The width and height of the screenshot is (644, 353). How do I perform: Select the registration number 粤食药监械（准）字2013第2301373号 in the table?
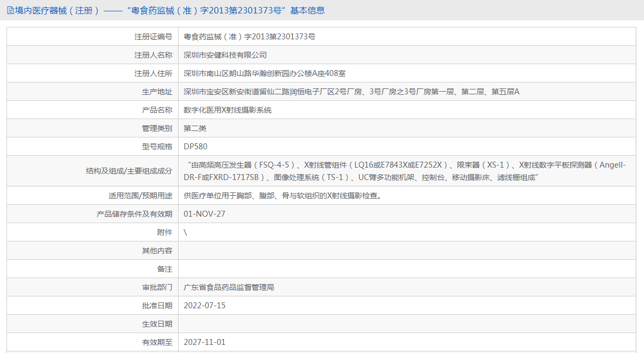pos(249,37)
